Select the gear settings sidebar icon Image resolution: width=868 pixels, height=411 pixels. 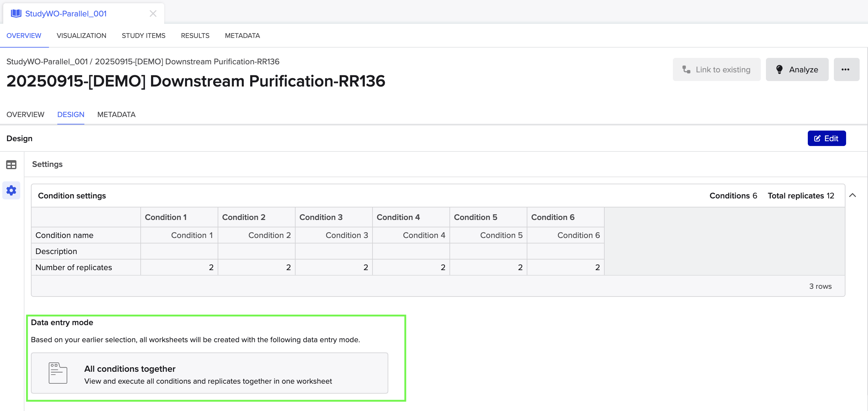coord(11,190)
